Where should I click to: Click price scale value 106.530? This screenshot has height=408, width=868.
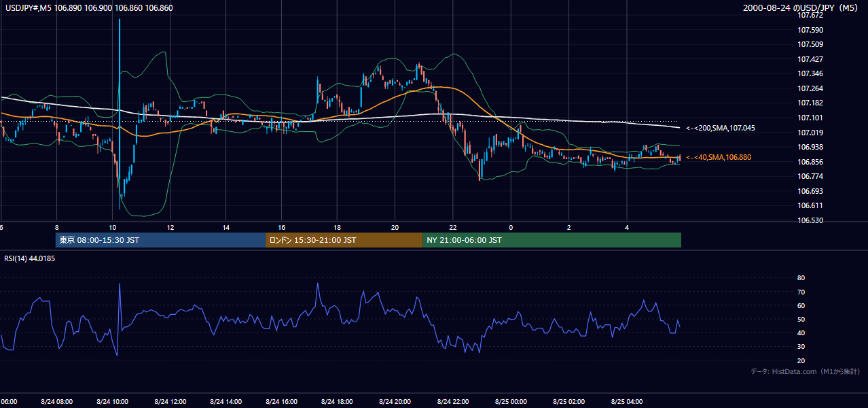[810, 220]
